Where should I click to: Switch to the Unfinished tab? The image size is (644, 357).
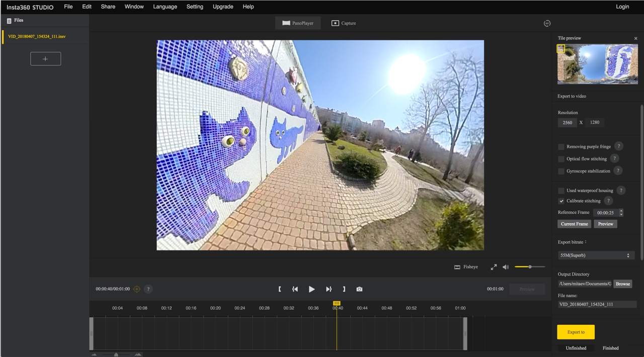click(576, 348)
